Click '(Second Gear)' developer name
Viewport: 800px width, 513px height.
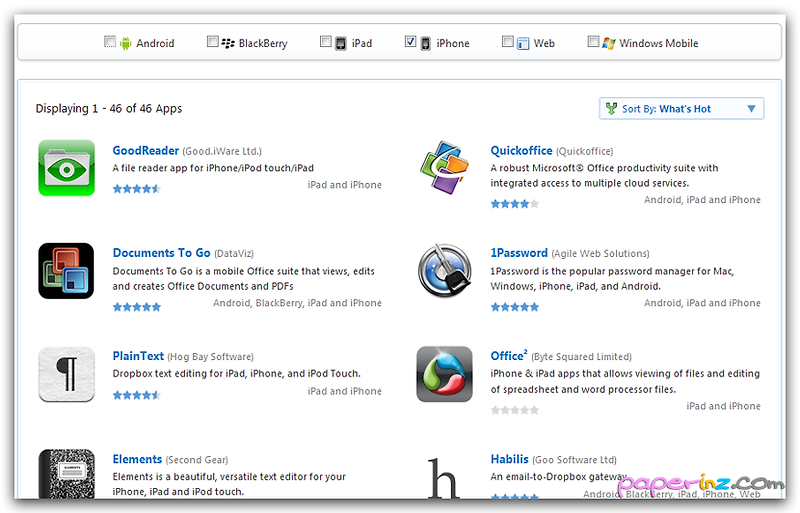coord(196,459)
